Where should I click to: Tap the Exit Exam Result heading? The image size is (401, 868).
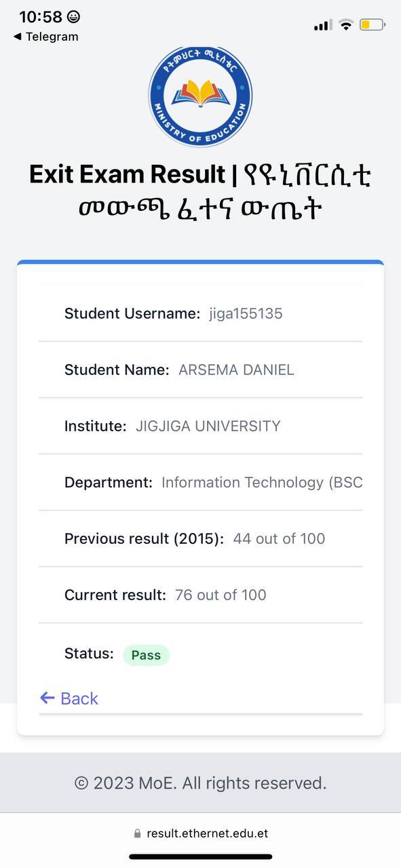(127, 175)
